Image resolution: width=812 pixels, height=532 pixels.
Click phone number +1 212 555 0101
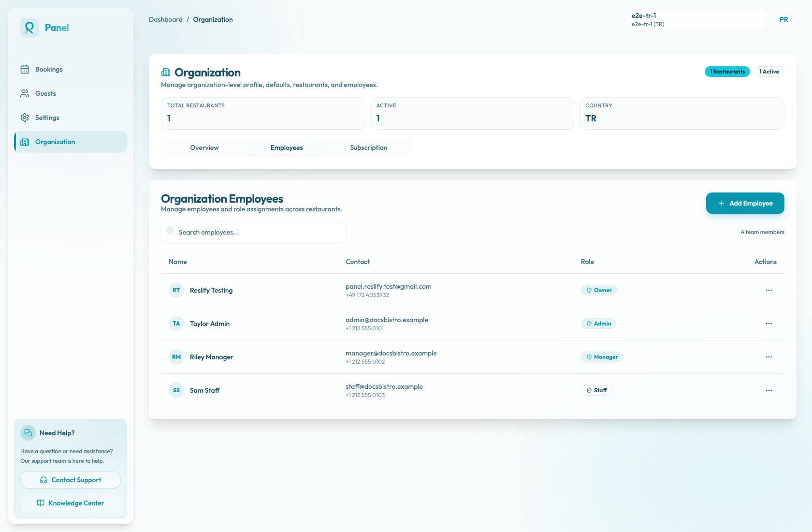tap(365, 328)
